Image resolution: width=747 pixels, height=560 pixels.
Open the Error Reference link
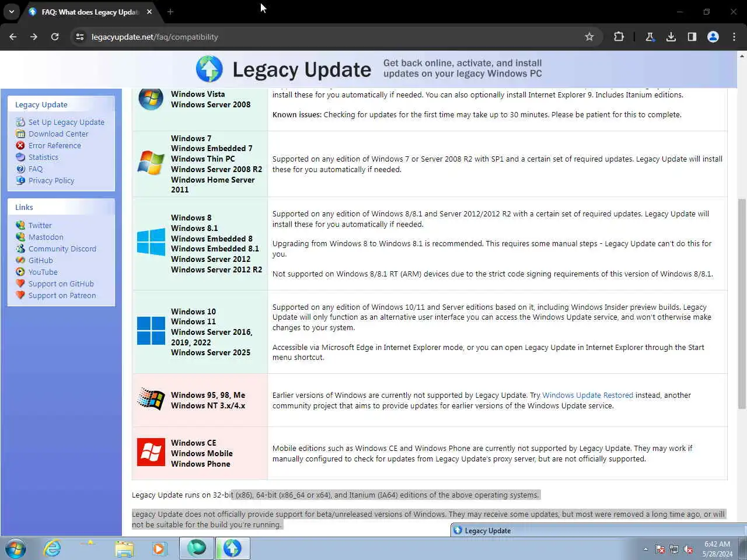[x=55, y=145]
